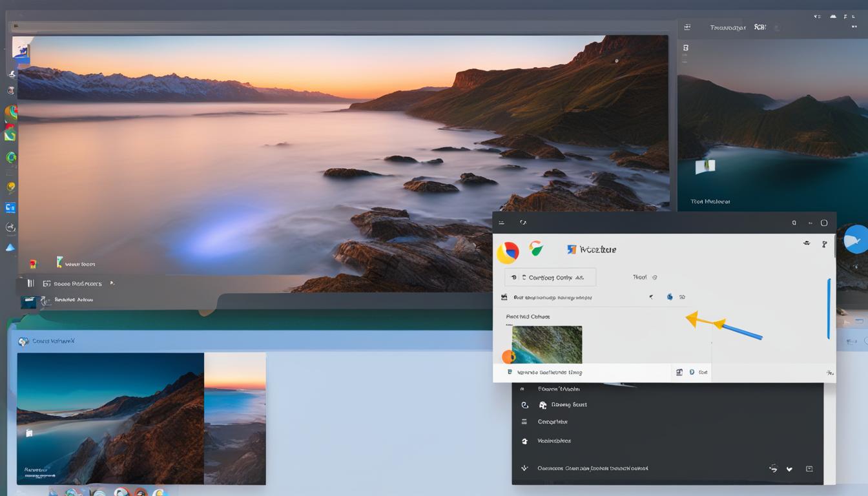Open the round blue bird icon at the right edge

[856, 239]
